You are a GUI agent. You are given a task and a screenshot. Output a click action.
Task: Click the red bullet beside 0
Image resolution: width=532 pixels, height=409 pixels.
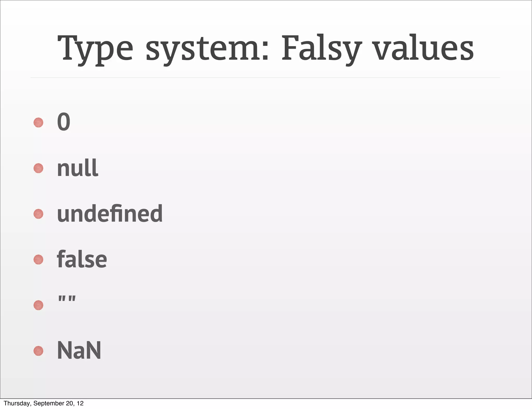(x=38, y=122)
